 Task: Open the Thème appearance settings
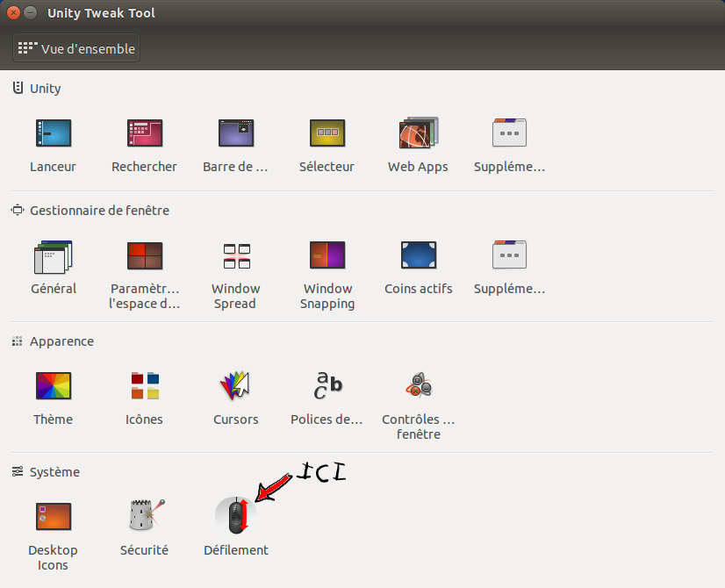[54, 398]
